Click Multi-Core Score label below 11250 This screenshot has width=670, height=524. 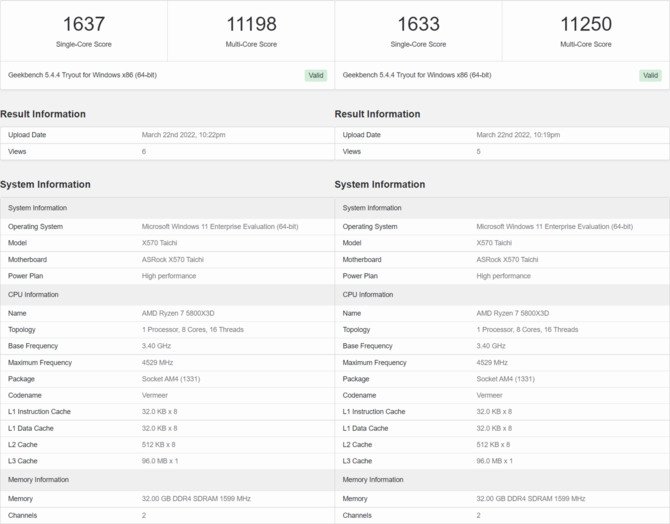(586, 44)
